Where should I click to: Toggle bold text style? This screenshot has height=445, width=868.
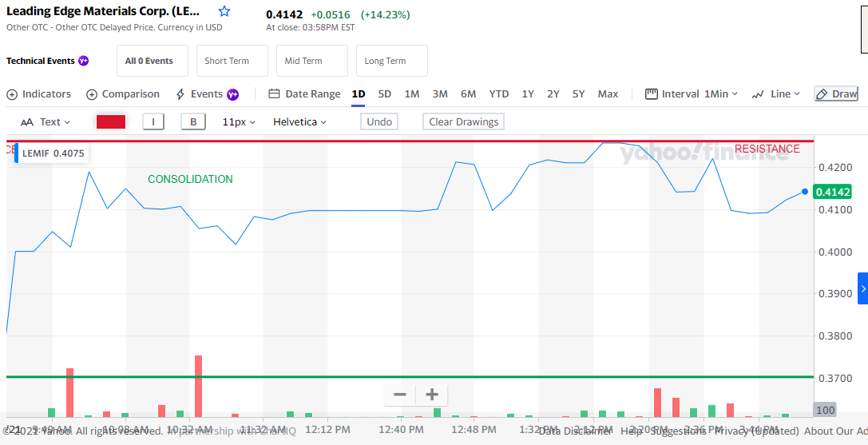tap(193, 122)
